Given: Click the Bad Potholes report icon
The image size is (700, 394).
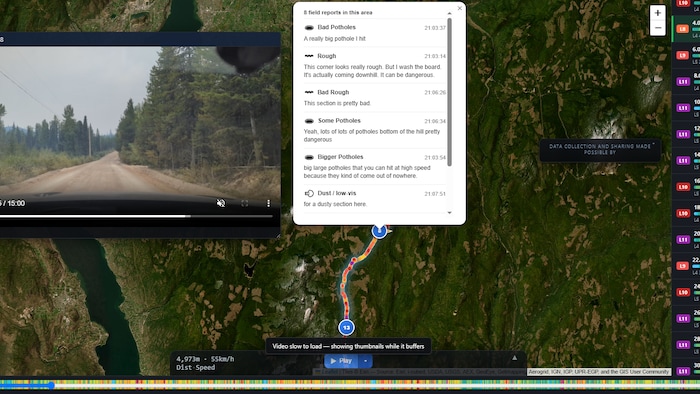Looking at the screenshot, I should tap(309, 28).
